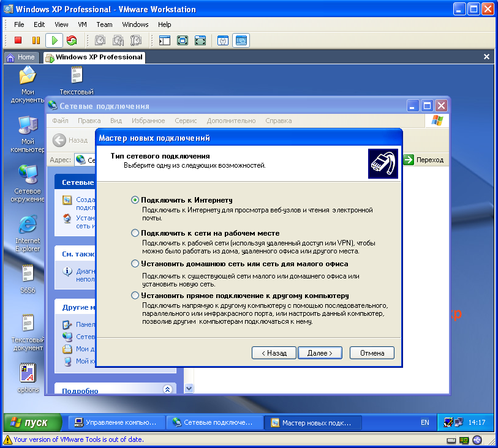Stop the VM with the red power-off icon
The height and width of the screenshot is (448, 498).
pos(18,40)
